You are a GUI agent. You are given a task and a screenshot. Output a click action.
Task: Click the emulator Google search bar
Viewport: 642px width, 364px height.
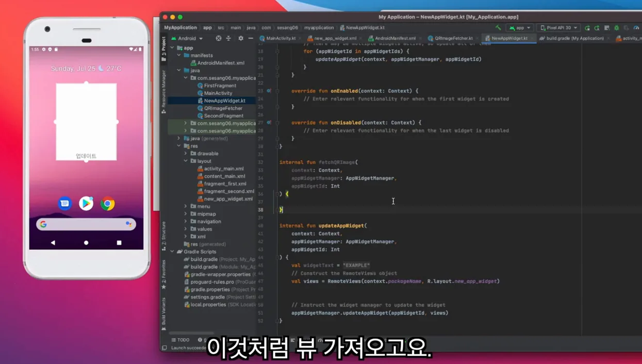[86, 224]
